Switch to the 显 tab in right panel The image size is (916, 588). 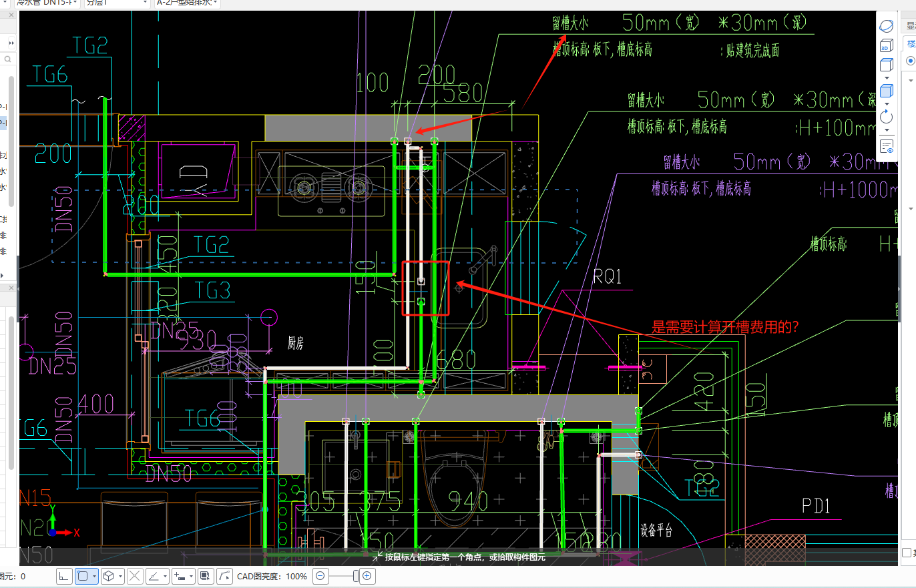pos(911,26)
